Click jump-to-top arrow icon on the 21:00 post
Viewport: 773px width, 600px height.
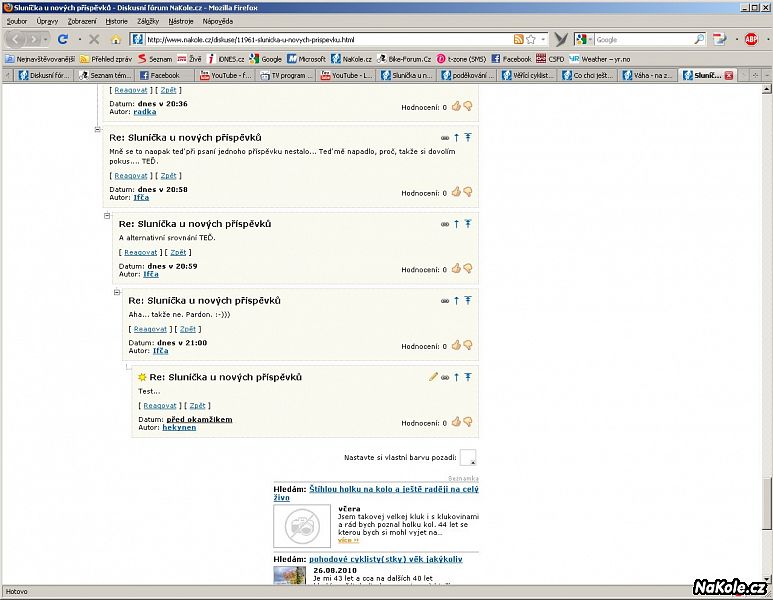click(467, 300)
